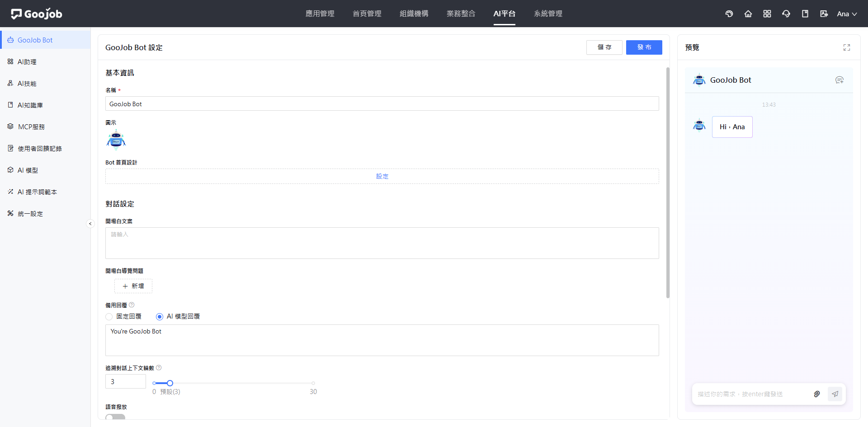868x427 pixels.
Task: Click the export page icon beside Ana
Action: click(824, 14)
